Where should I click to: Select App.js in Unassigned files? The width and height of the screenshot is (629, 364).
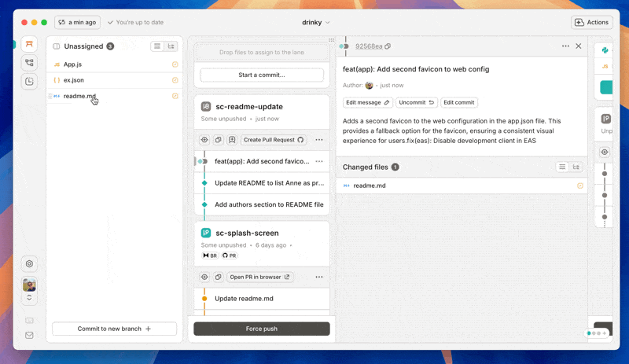point(75,64)
